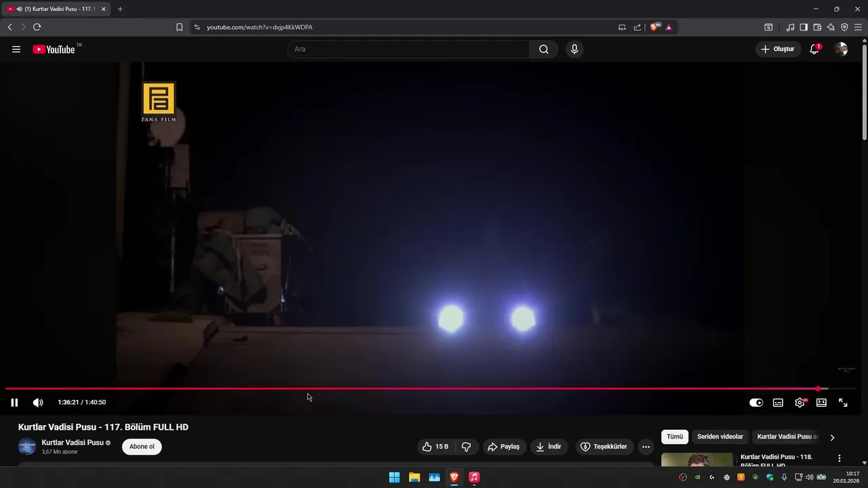Image resolution: width=868 pixels, height=488 pixels.
Task: Toggle subtitles/closed captions
Action: [x=778, y=403]
